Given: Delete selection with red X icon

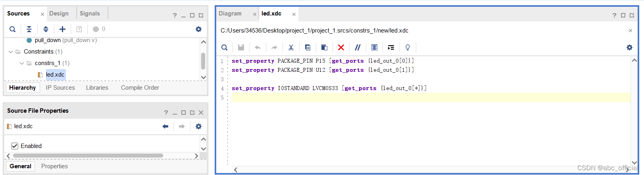Looking at the screenshot, I should [x=341, y=47].
